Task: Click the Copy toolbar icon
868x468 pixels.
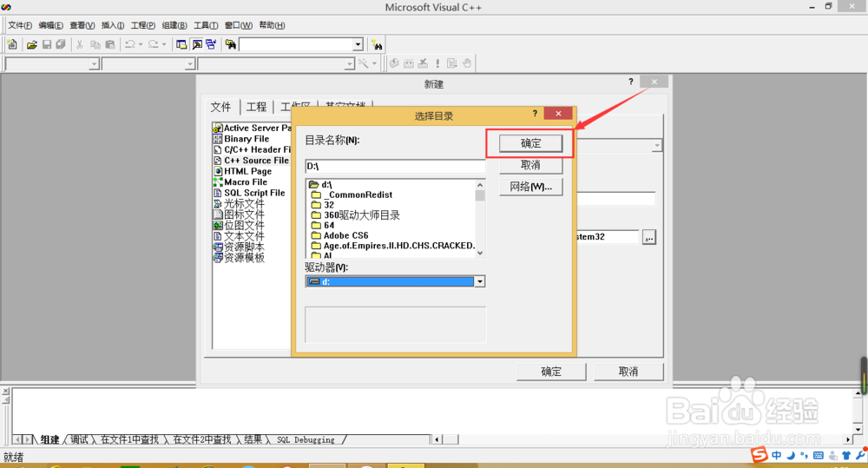Action: click(95, 44)
